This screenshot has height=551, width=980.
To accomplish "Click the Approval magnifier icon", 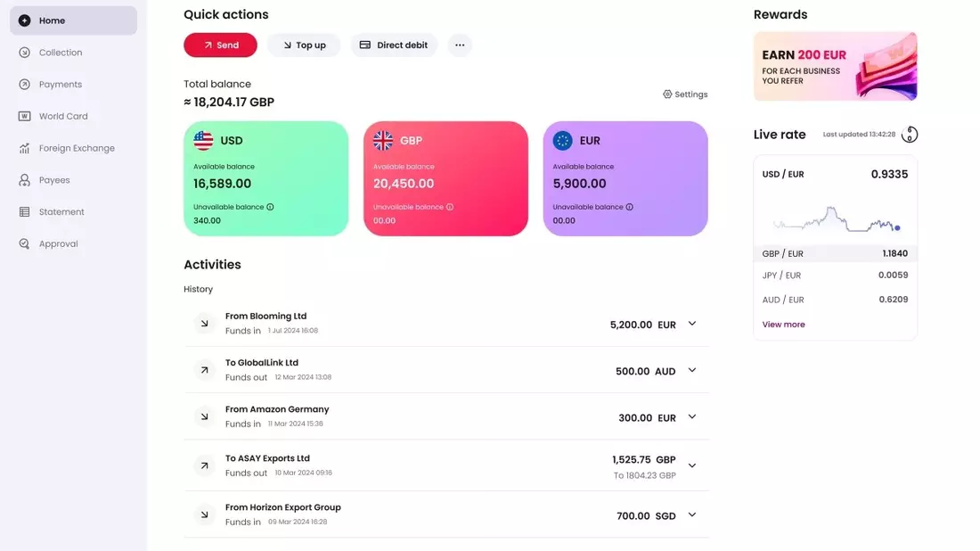I will [x=24, y=244].
